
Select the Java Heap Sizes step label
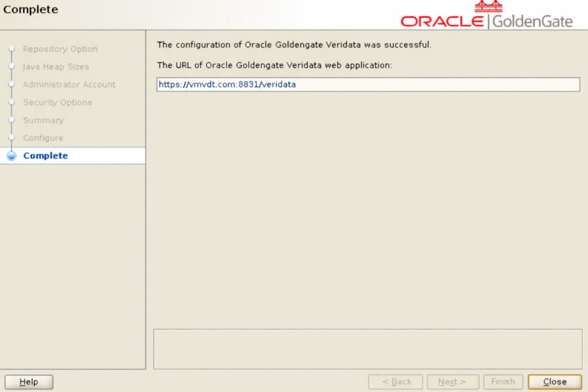click(x=56, y=67)
